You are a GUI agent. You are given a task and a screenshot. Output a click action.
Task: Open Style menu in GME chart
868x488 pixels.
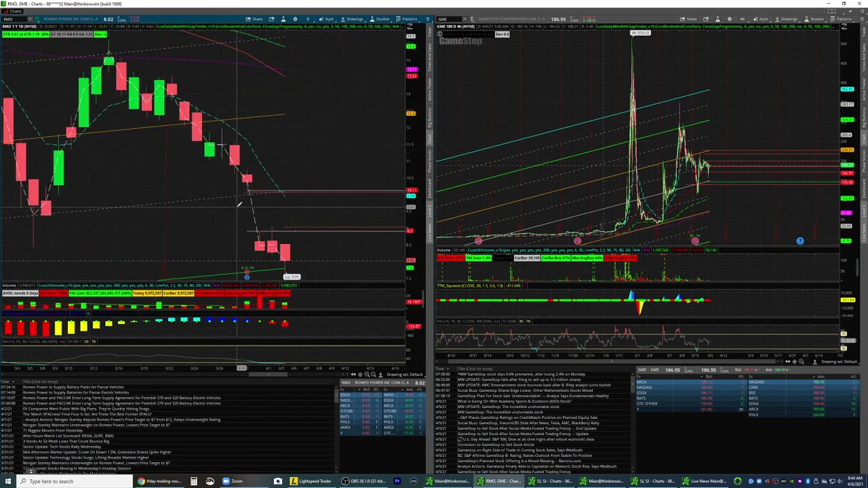760,19
